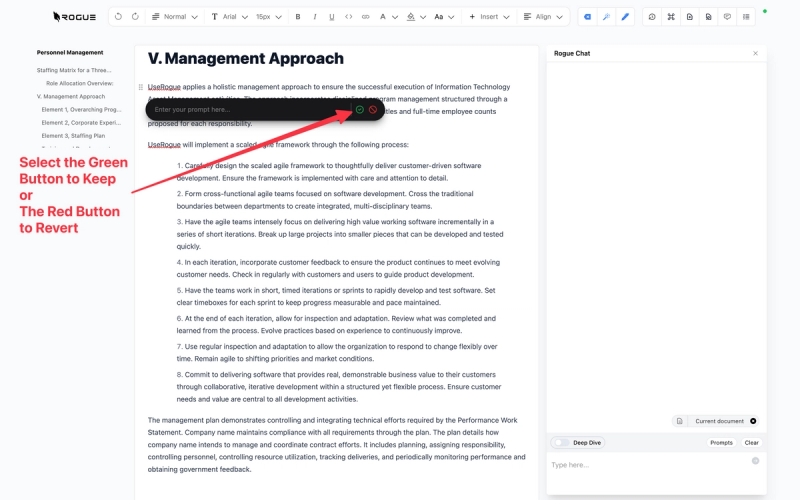This screenshot has height=500, width=800.
Task: Open version history clock icon
Action: [x=652, y=17]
